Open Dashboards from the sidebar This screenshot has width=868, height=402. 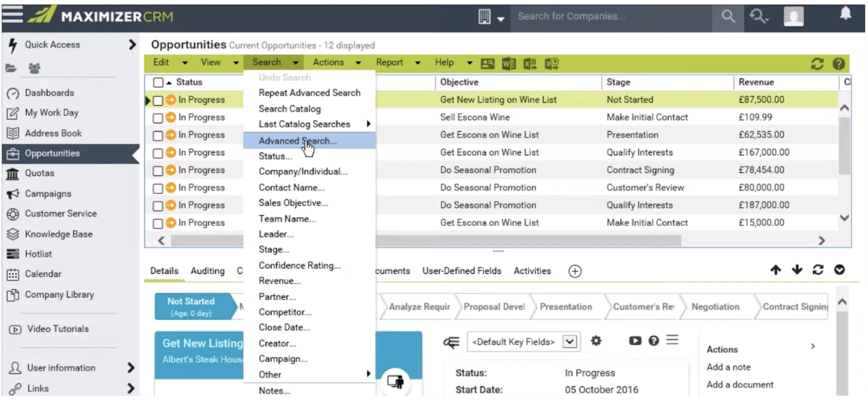click(x=50, y=93)
